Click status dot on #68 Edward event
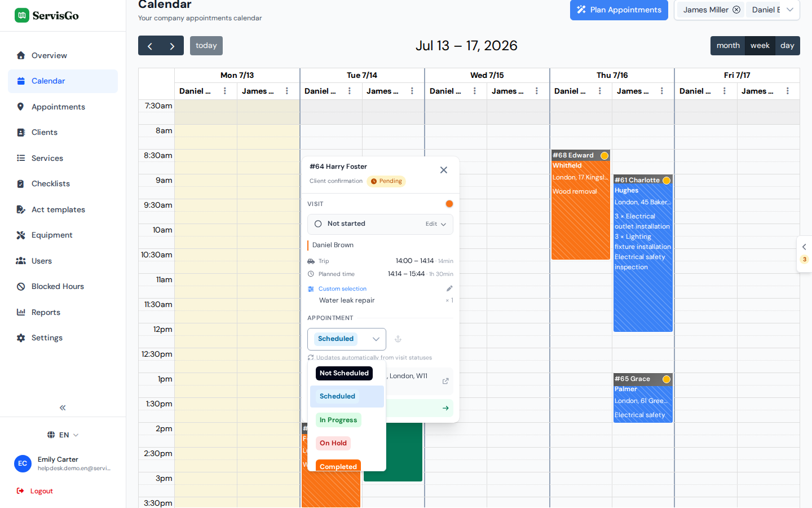 pyautogui.click(x=604, y=156)
